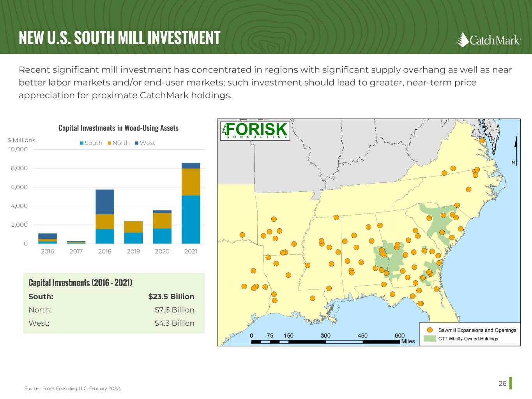Click the "8,000" y-axis value
The height and width of the screenshot is (399, 532).
20,168
